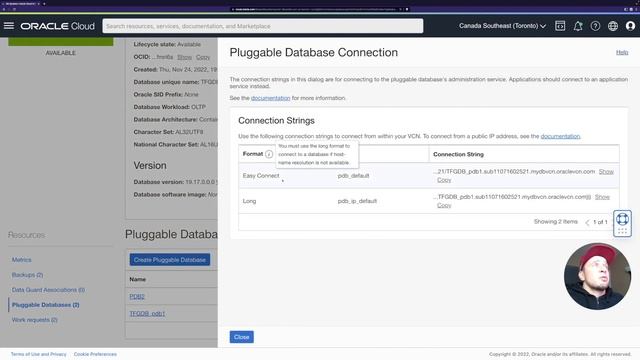Select Work requests (2) in Resources

coord(34,320)
